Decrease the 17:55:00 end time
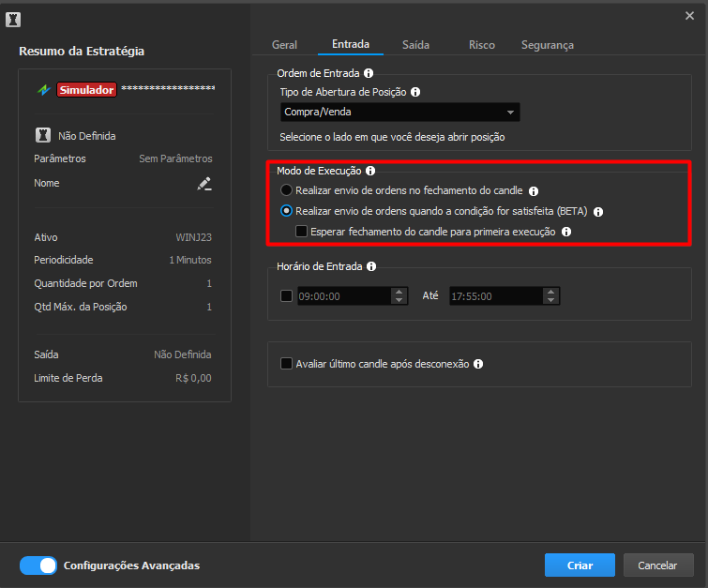This screenshot has width=708, height=588. [550, 300]
